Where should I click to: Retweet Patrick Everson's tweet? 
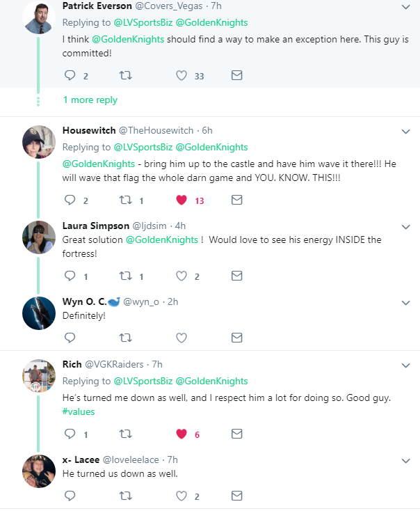pyautogui.click(x=126, y=76)
